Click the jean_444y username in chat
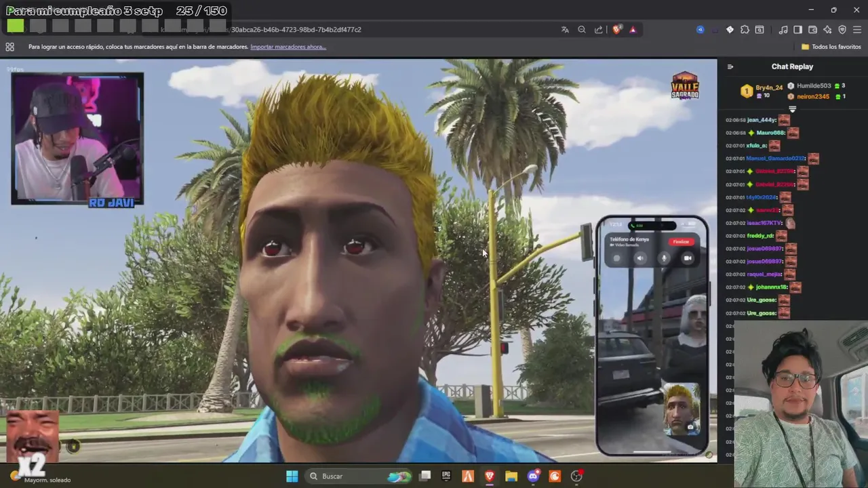Viewport: 868px width, 488px height. pos(762,120)
